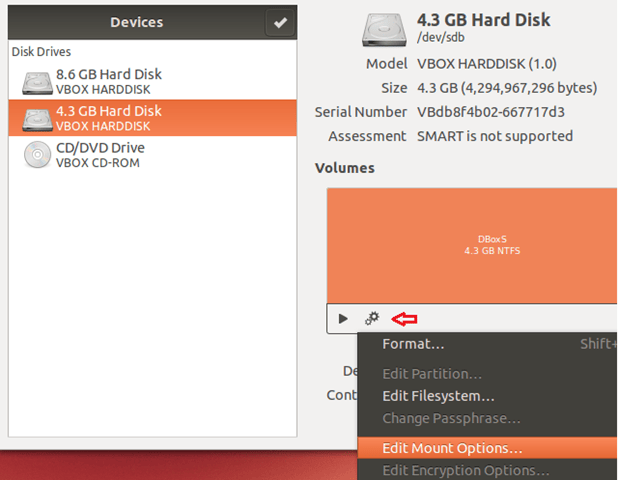
Task: Click the Change Passphrase... menu item
Action: coord(450,418)
